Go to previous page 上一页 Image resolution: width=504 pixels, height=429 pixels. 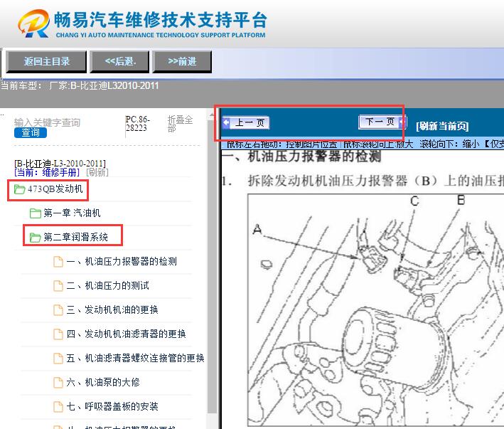click(x=246, y=122)
